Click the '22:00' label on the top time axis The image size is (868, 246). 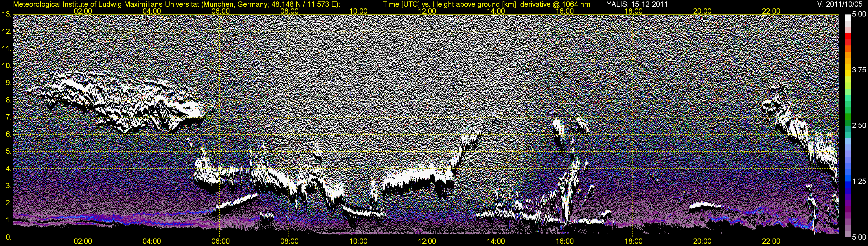click(x=771, y=11)
